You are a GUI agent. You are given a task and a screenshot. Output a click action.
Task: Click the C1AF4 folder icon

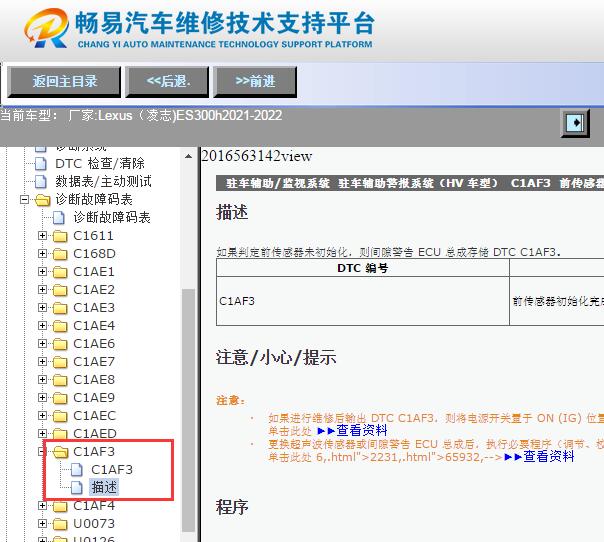coord(60,506)
